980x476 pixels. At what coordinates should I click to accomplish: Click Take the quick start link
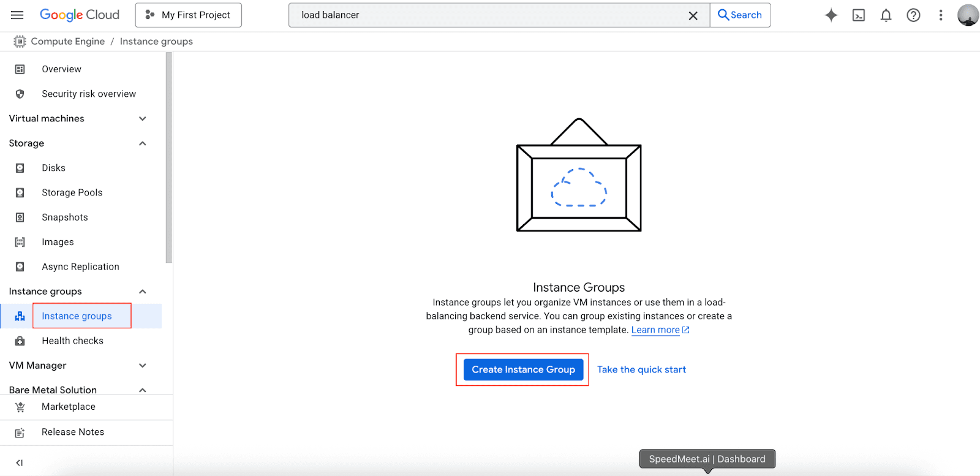641,369
